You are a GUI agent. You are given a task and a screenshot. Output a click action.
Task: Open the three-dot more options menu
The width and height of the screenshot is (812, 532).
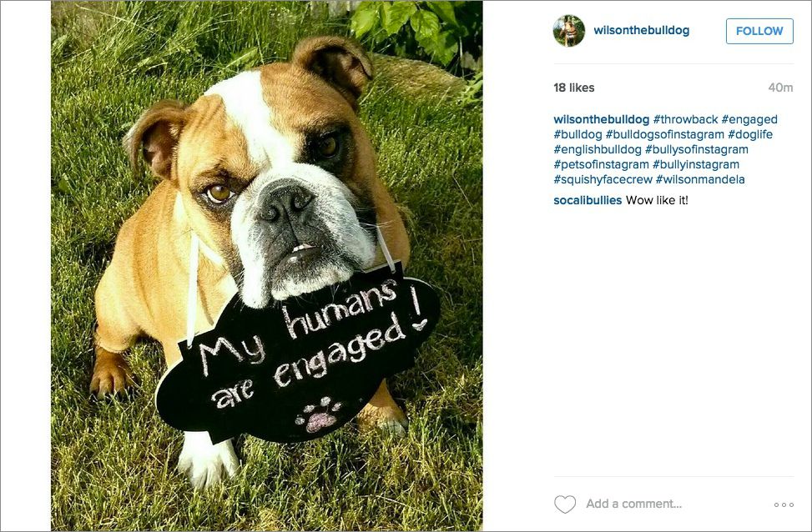pyautogui.click(x=784, y=504)
